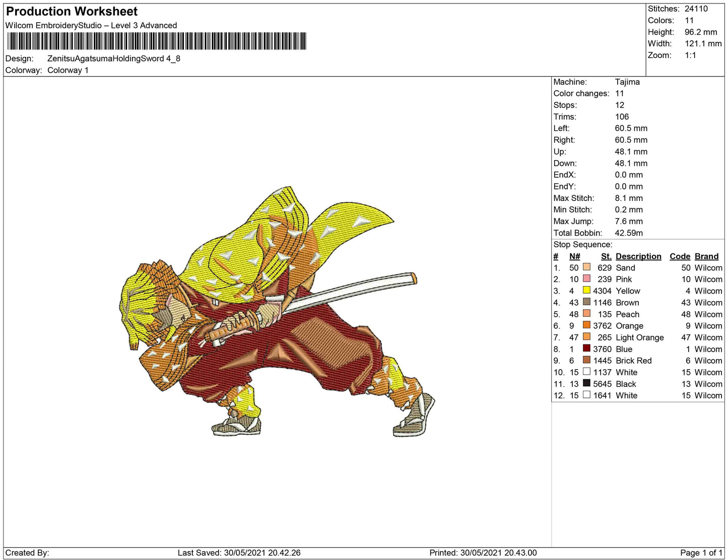Click the Total Bobbin value 42.59m
728x560 pixels.
point(629,233)
